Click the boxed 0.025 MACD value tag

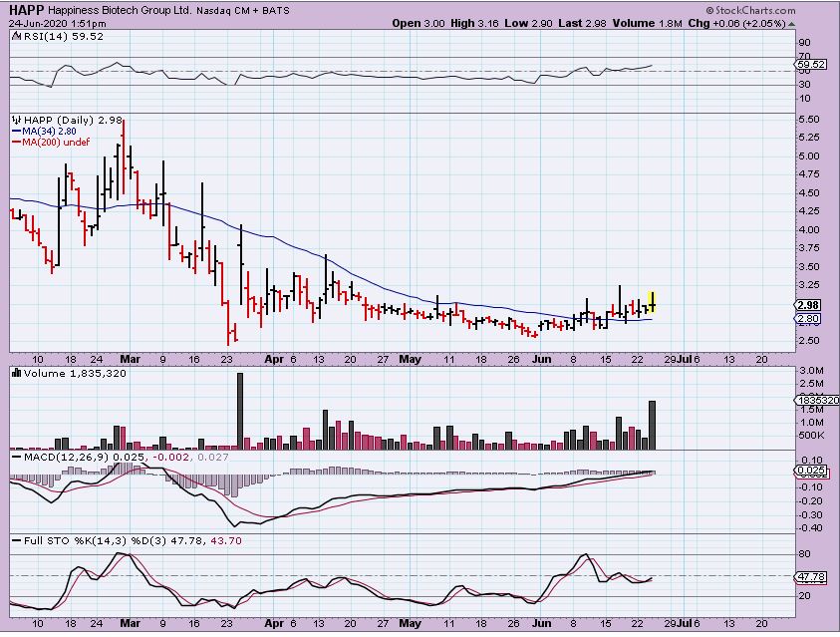pos(810,471)
